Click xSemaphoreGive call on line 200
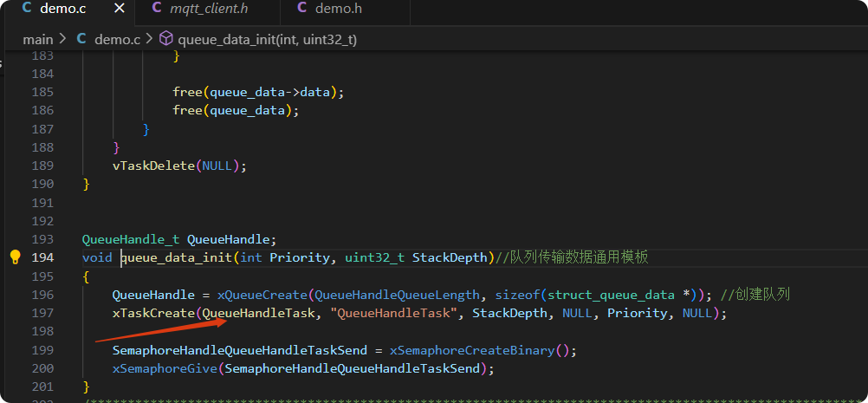 click(x=165, y=368)
